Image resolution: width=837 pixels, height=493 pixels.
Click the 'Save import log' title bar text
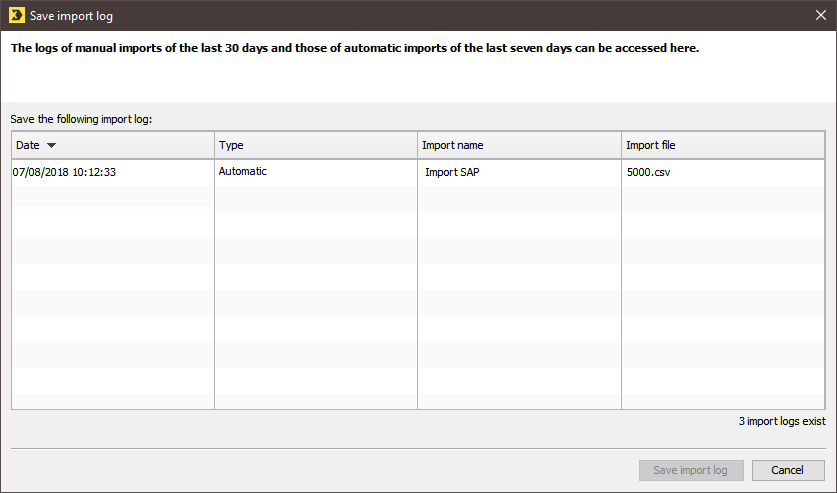[x=72, y=16]
